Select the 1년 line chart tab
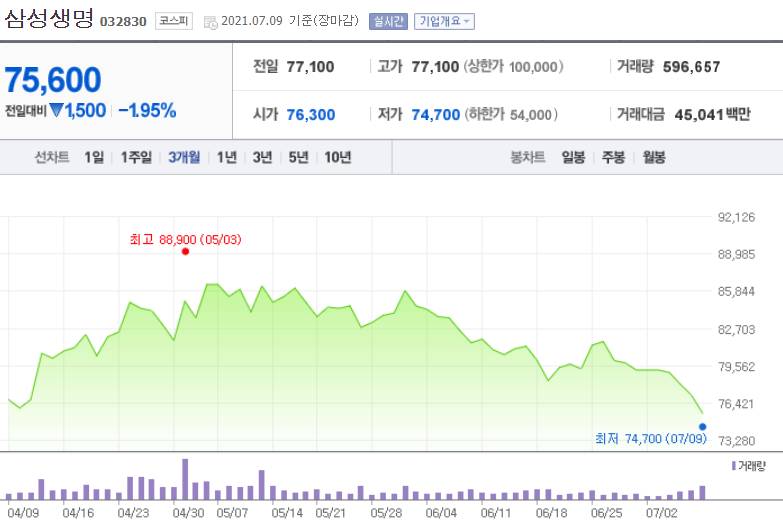This screenshot has height=527, width=783. pos(227,157)
